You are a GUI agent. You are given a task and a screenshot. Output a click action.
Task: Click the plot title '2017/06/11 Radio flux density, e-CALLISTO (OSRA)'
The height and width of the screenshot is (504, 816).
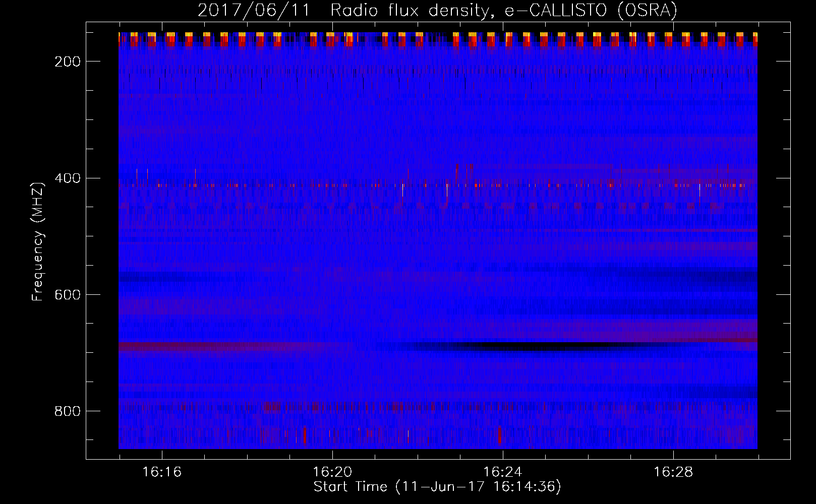coord(437,10)
